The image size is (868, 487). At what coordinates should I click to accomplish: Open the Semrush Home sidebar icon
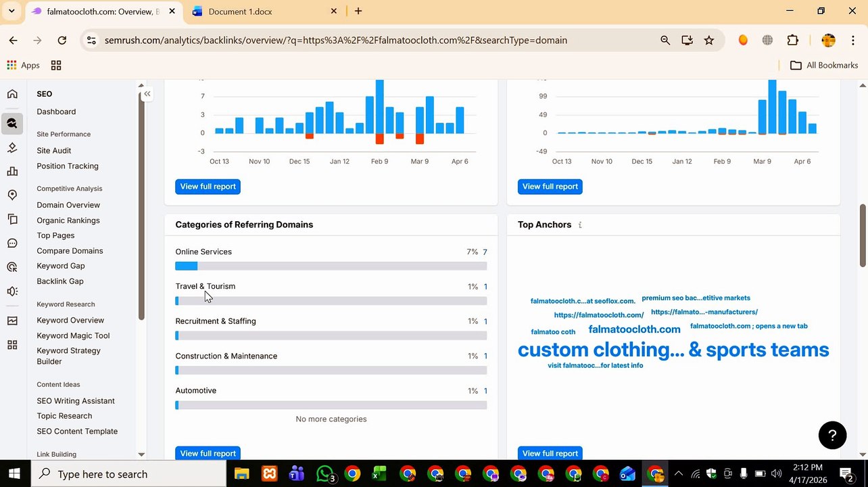(x=12, y=94)
